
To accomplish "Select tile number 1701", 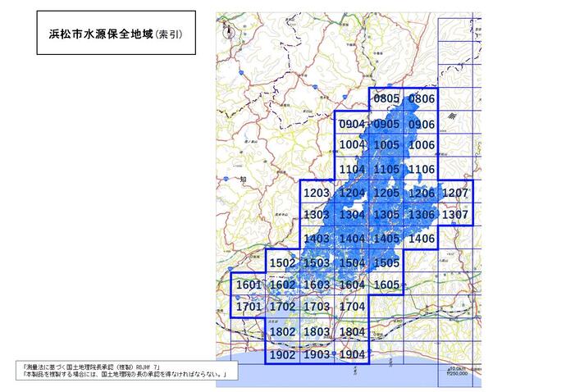I will (249, 307).
